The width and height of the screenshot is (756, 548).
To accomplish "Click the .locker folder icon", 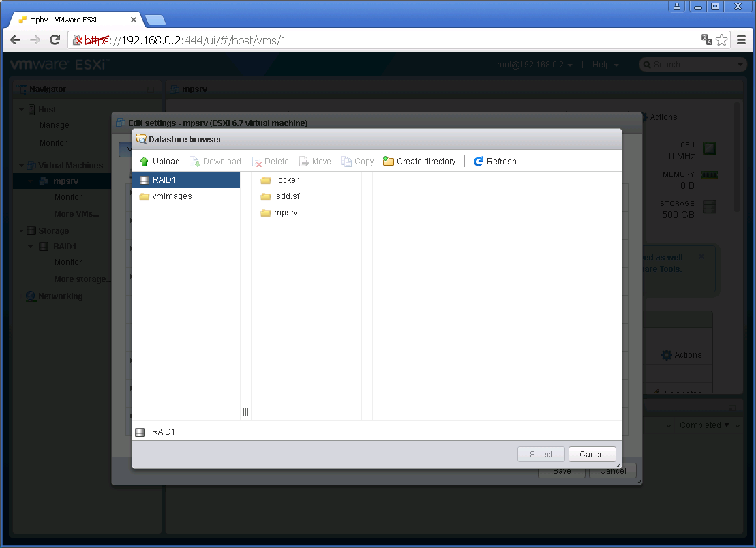I will (266, 180).
